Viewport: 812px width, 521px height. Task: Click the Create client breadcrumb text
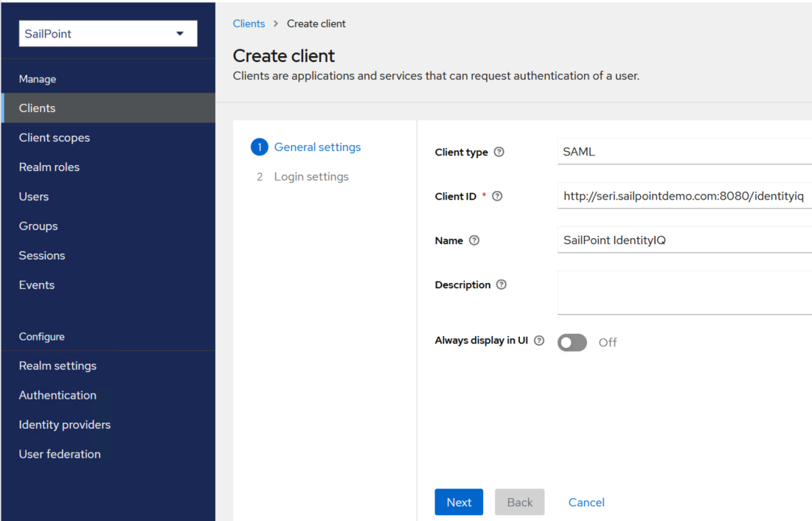click(x=316, y=24)
